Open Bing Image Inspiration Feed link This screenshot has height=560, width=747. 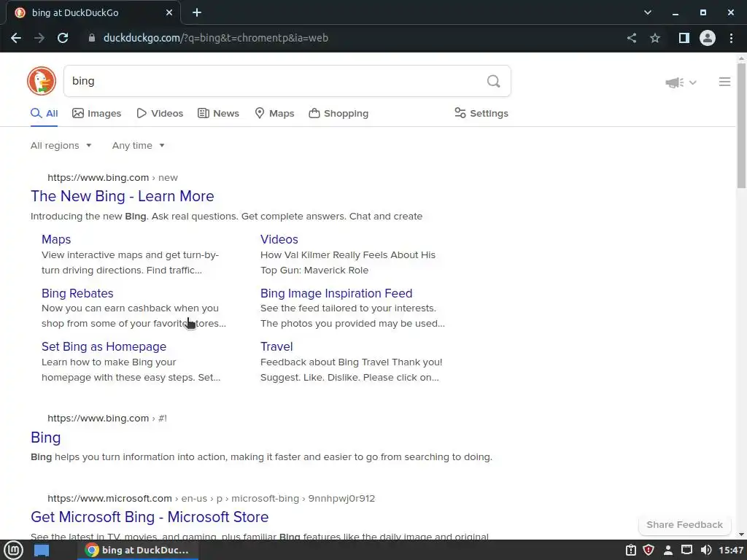(x=336, y=293)
